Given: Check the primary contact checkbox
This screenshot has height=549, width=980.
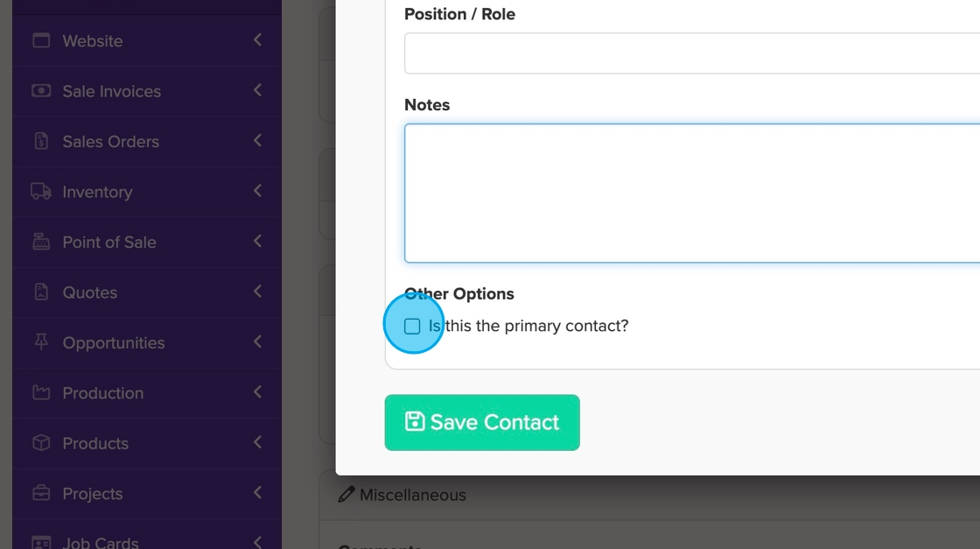Looking at the screenshot, I should 412,327.
